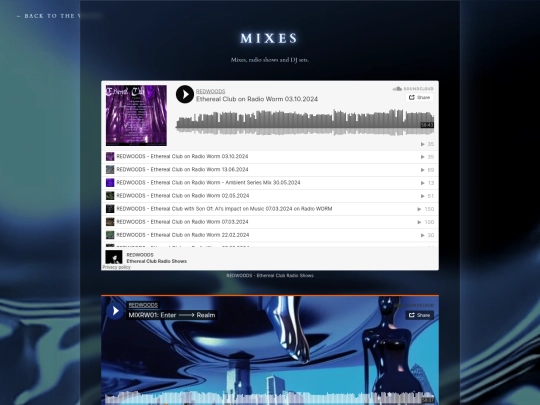The image size is (540, 405).
Task: Open REDWOODS artist link in MIXRW01 player
Action: point(143,305)
